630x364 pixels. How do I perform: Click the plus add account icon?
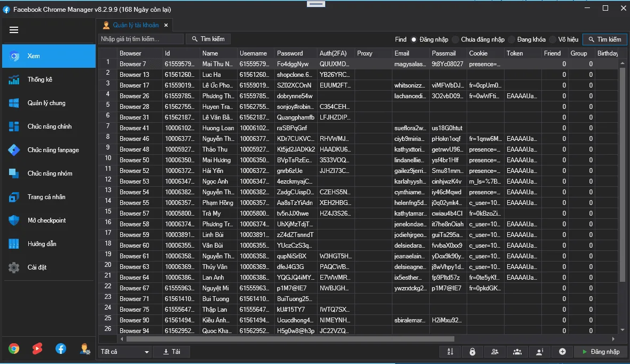point(563,352)
